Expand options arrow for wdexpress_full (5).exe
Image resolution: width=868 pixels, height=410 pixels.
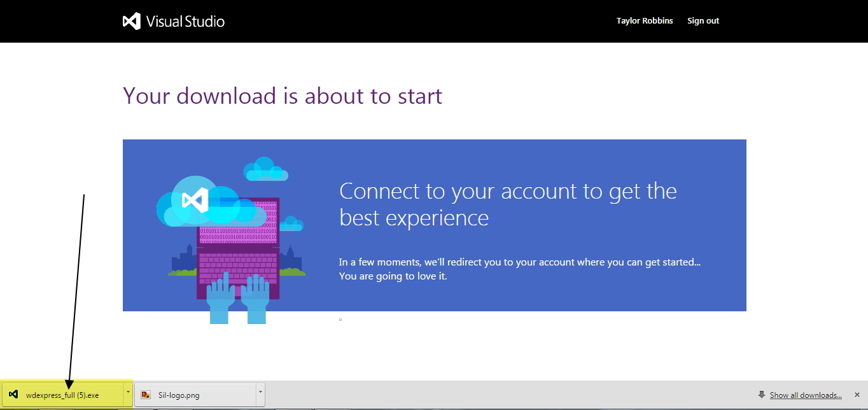[128, 395]
